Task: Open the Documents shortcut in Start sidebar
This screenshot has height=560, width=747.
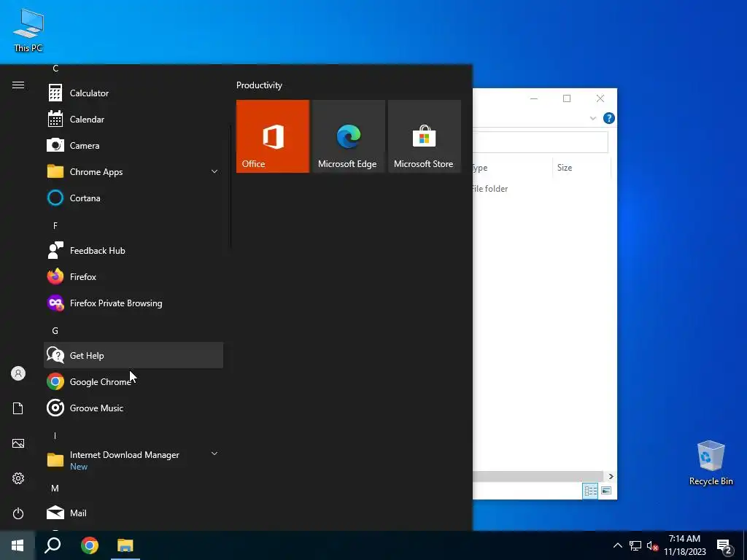Action: tap(18, 408)
